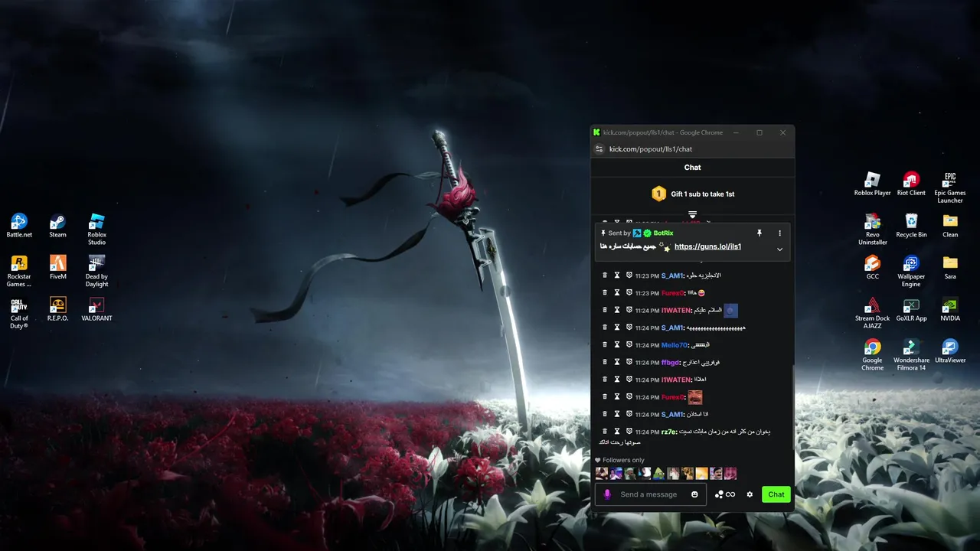Open chat settings gear icon
The image size is (980, 551).
coord(750,494)
